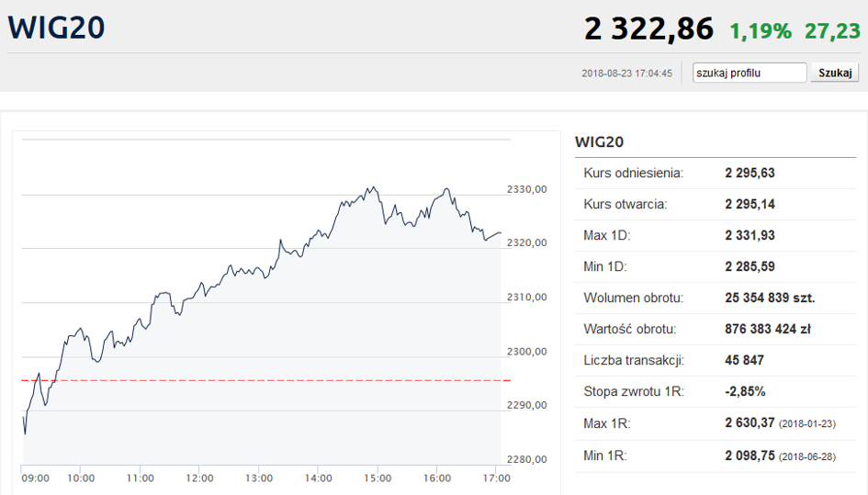Viewport: 868px width, 495px height.
Task: Click the Stopa zwrotu 1R value -2,85%
Action: 744,391
